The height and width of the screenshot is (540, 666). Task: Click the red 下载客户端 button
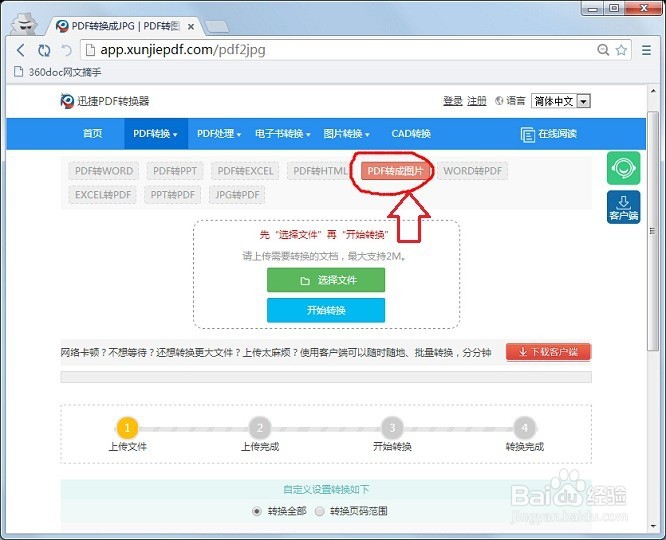pos(548,352)
